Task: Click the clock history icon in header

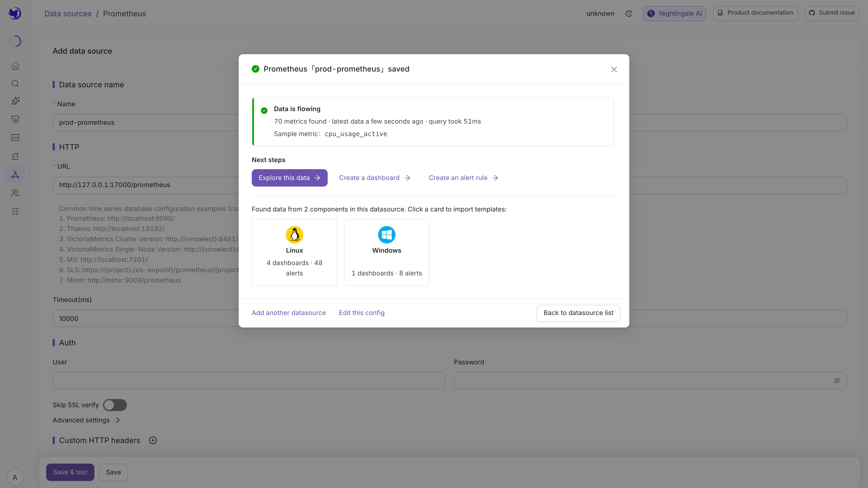Action: pyautogui.click(x=629, y=14)
